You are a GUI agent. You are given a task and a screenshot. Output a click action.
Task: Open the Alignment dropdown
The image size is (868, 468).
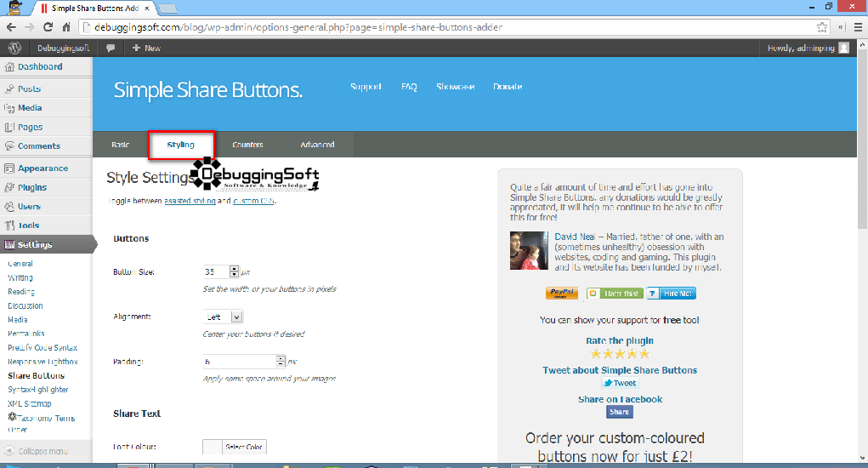click(x=223, y=317)
